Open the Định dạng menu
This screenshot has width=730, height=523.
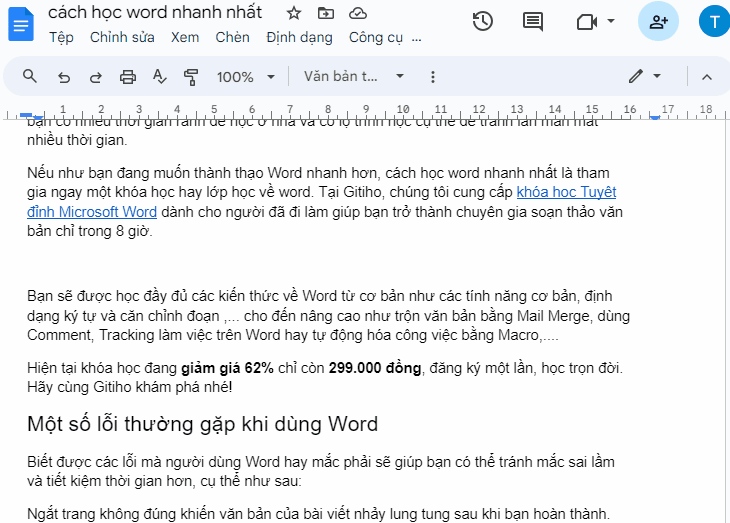298,37
